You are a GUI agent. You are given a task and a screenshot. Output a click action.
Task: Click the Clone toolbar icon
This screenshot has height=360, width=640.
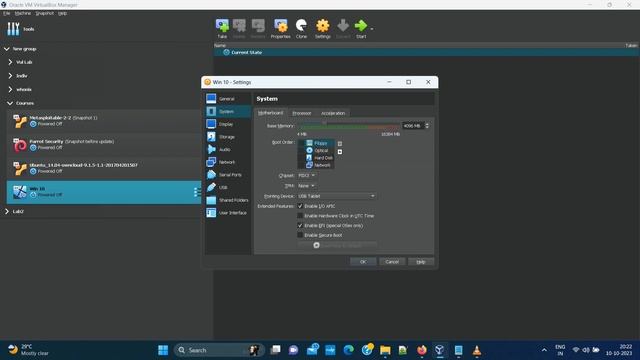tap(301, 29)
